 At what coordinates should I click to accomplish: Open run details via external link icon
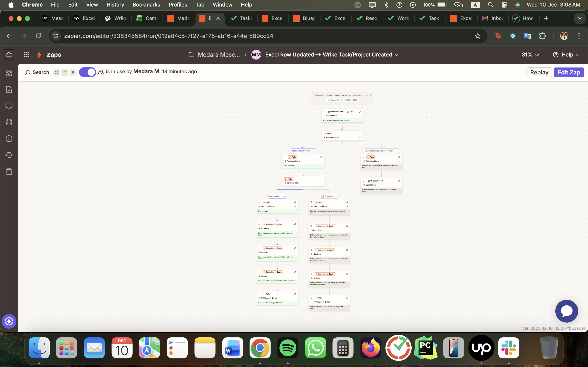(367, 95)
